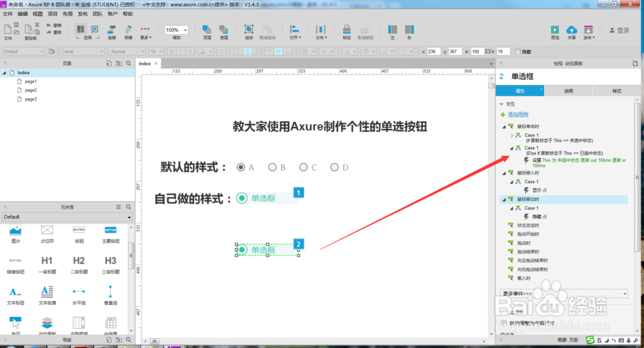The width and height of the screenshot is (644, 348).
Task: Click the search icon in widget library
Action: [x=129, y=207]
